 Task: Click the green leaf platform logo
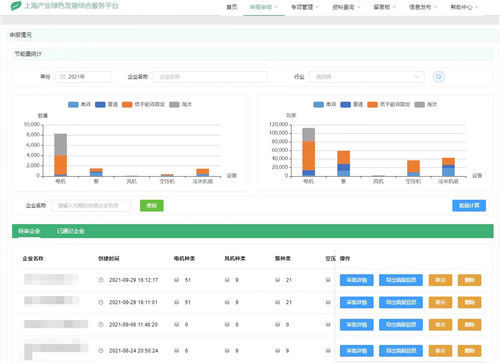click(16, 5)
